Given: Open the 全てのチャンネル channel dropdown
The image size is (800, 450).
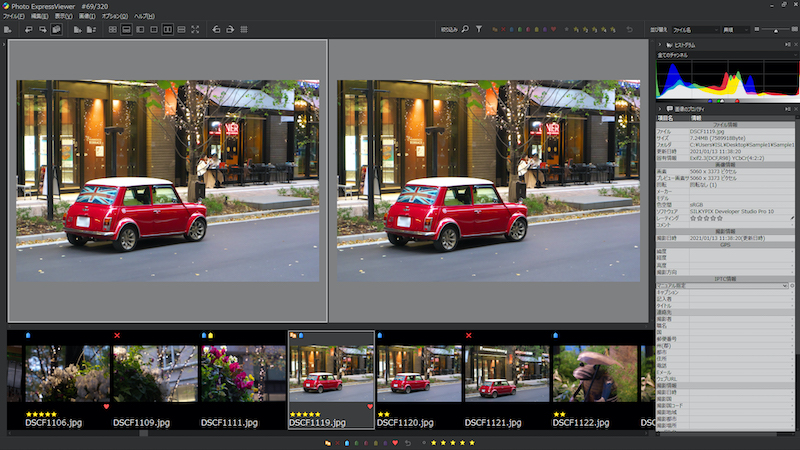Looking at the screenshot, I should 727,55.
